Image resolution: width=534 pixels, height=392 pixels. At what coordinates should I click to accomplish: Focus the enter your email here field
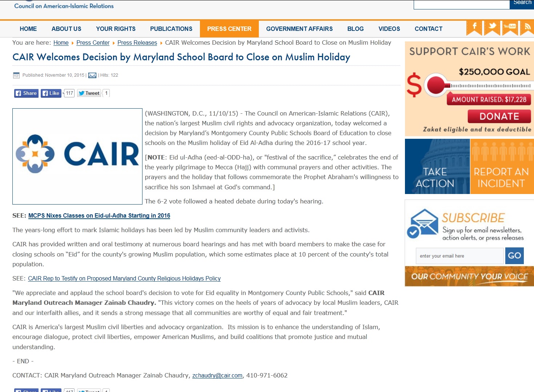tap(460, 256)
